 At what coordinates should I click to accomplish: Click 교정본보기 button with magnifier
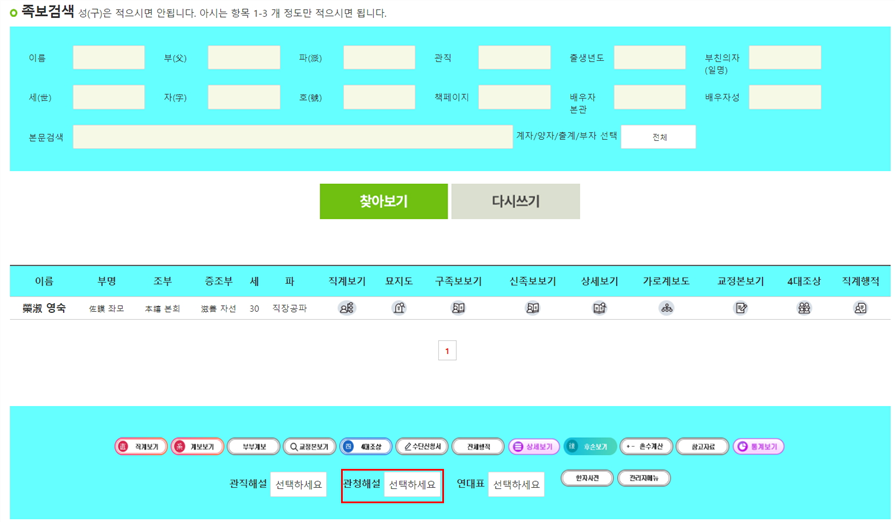[x=309, y=446]
